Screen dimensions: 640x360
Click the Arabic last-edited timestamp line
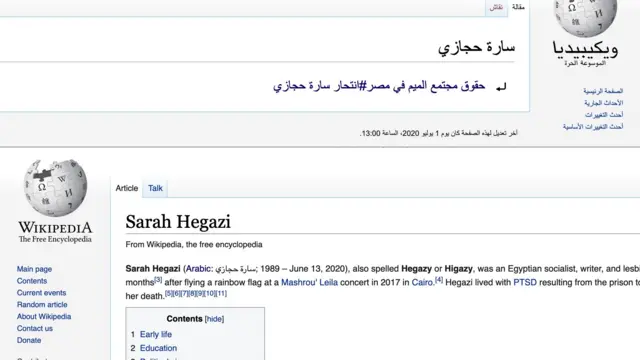coord(438,133)
